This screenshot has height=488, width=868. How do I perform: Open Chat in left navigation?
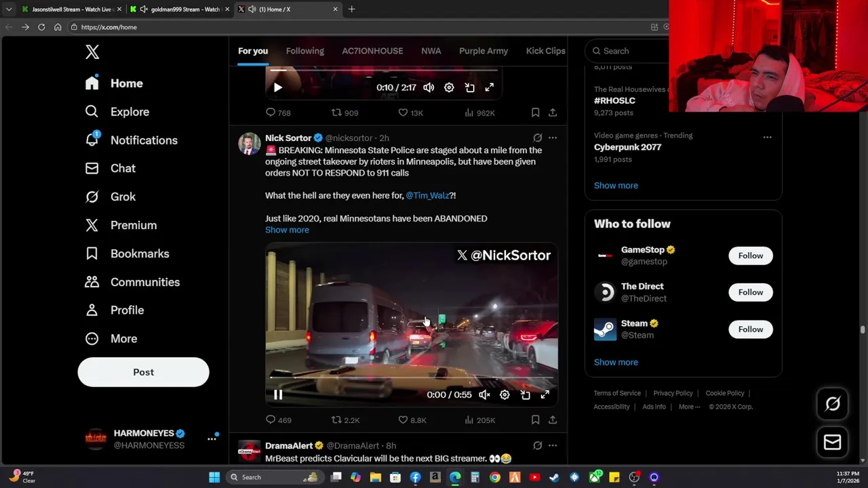111,168
